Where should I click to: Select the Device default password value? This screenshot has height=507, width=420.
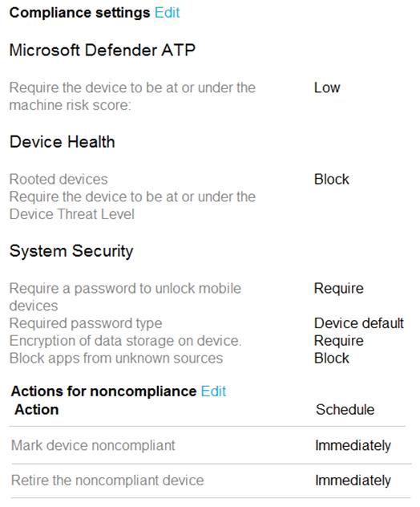pyautogui.click(x=359, y=323)
